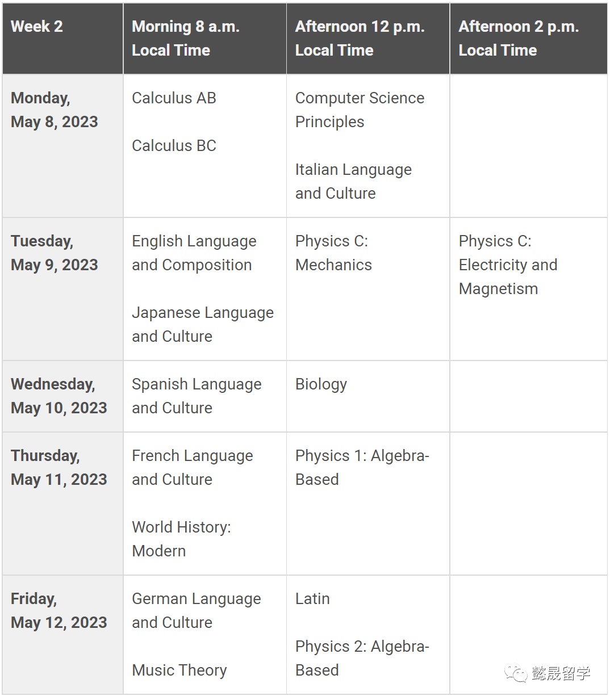Click the Calculus AB exam entry

coord(174,98)
